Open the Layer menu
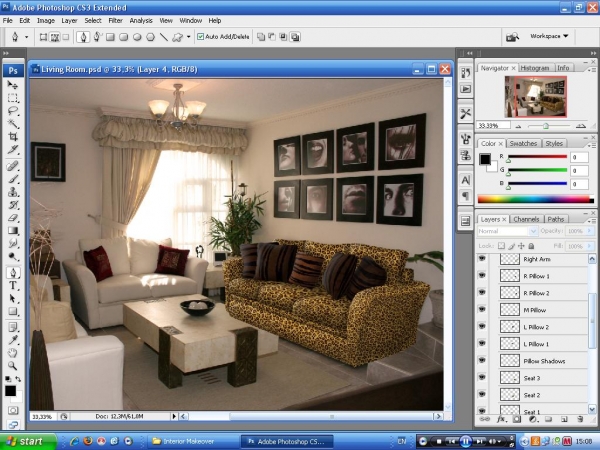Image resolution: width=600 pixels, height=450 pixels. [69, 21]
